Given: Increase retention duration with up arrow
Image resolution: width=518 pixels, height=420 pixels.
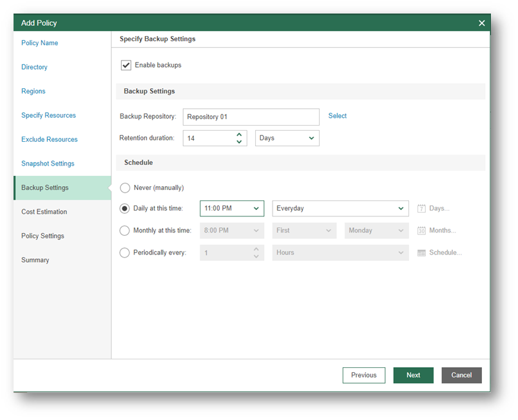Looking at the screenshot, I should [239, 134].
